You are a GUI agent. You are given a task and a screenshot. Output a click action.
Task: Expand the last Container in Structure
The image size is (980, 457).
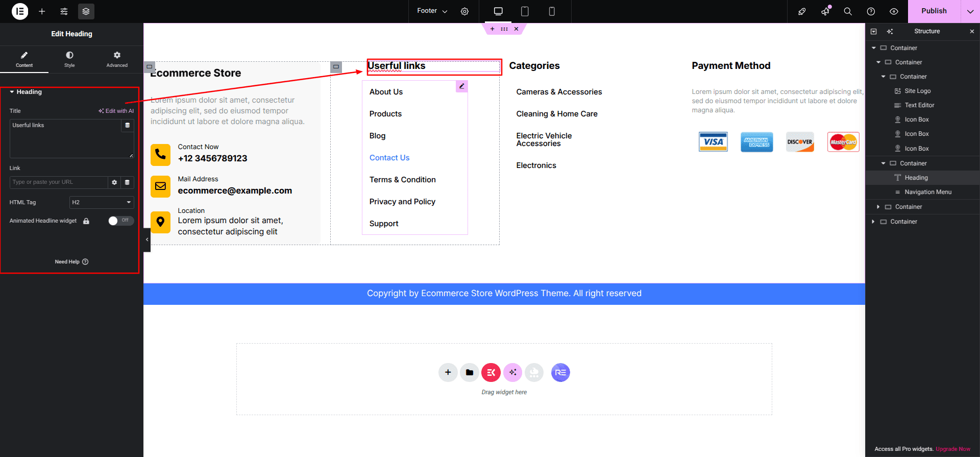click(x=873, y=222)
